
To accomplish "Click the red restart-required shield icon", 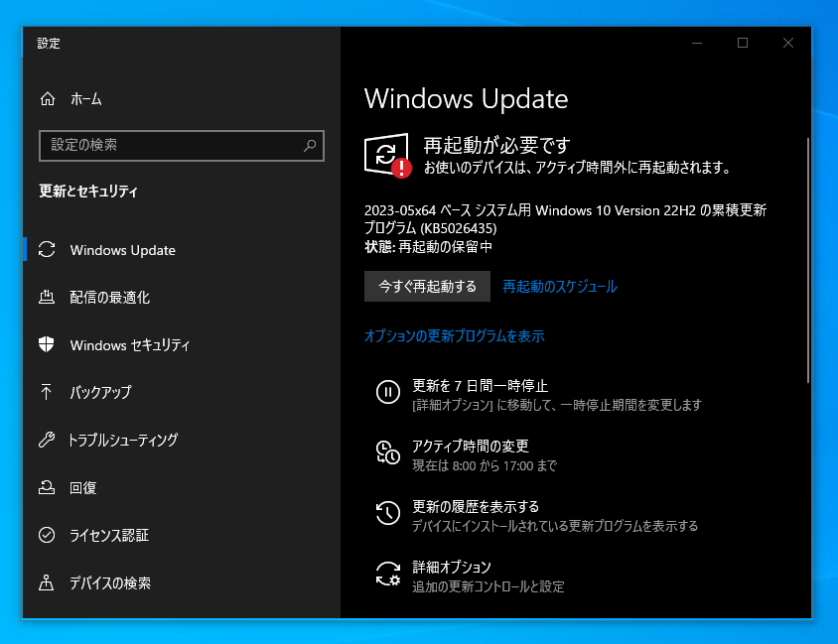I will click(x=388, y=154).
